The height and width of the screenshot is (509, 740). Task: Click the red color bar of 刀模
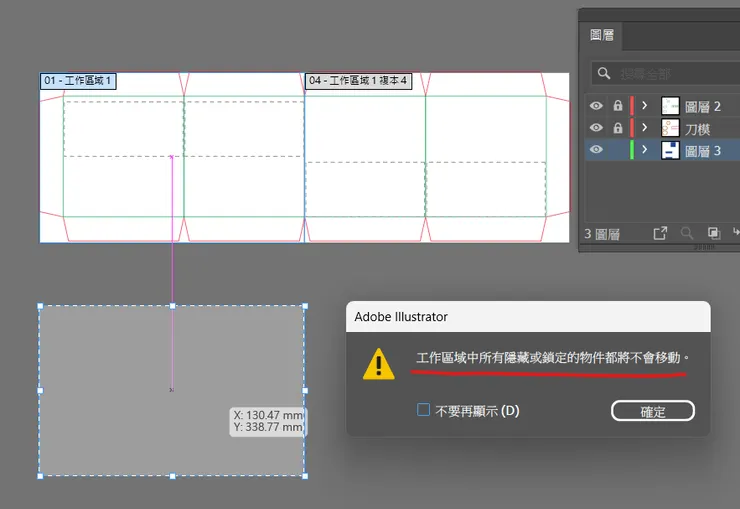632,128
